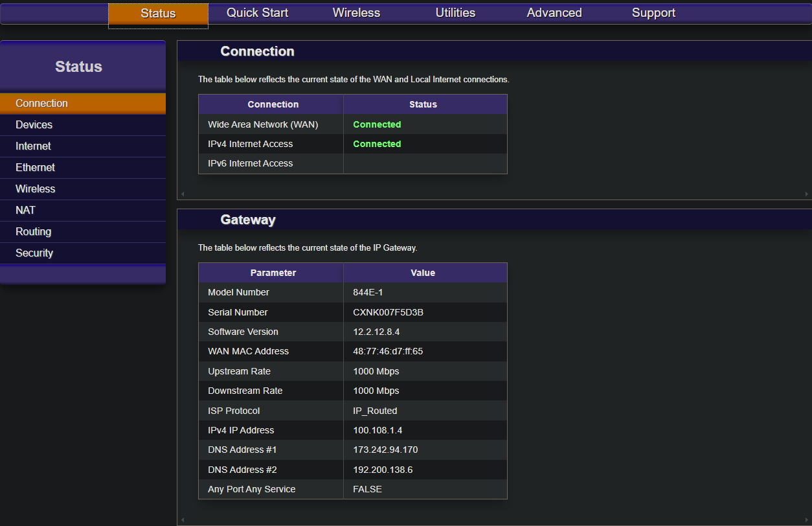Select the Status tab in the top bar
Image resolution: width=812 pixels, height=526 pixels.
tap(158, 14)
